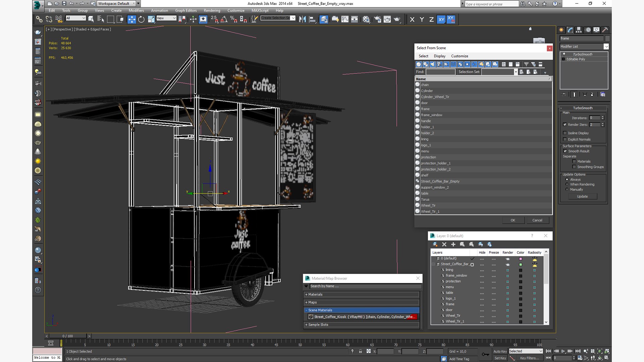Collapse the Street_Coffee_Bar layer tree
Screen dimensions: 644x362
[433, 264]
